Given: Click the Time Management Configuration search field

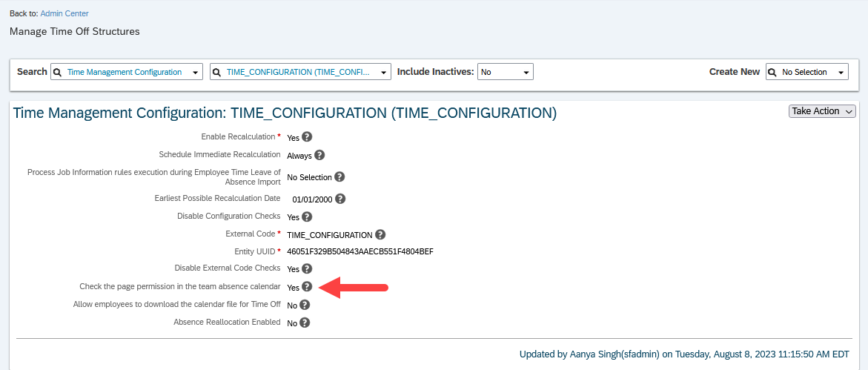Looking at the screenshot, I should click(x=127, y=72).
